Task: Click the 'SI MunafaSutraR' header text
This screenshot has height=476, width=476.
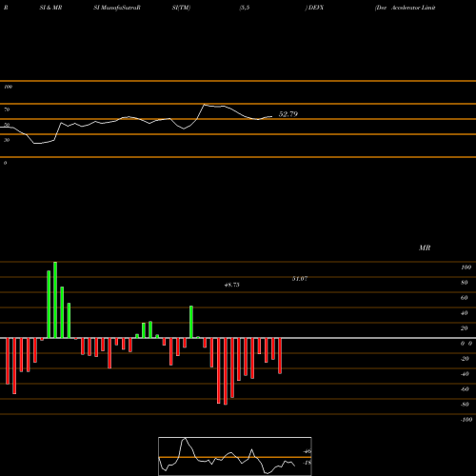Action: pyautogui.click(x=117, y=8)
